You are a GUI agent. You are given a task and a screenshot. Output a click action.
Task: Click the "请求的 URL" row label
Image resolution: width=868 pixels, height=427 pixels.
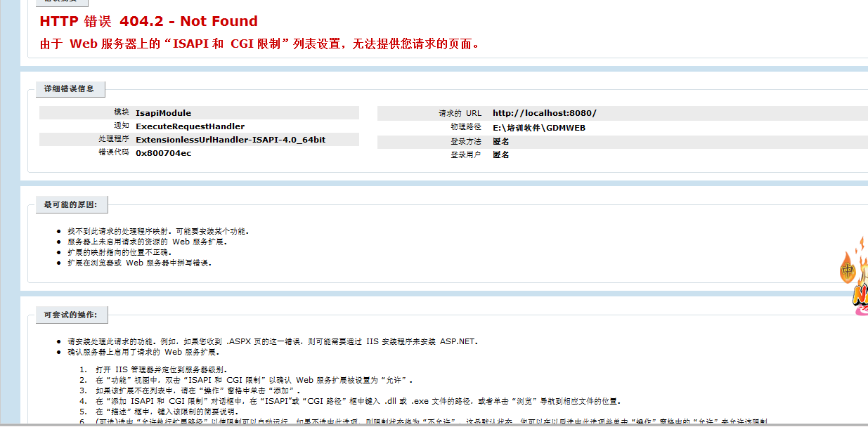coord(460,113)
